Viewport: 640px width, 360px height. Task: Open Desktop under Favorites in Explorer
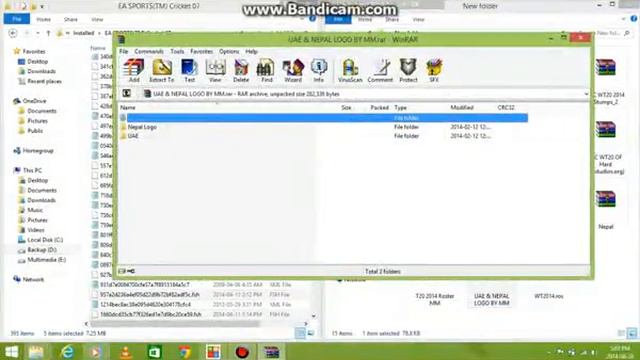(x=38, y=62)
